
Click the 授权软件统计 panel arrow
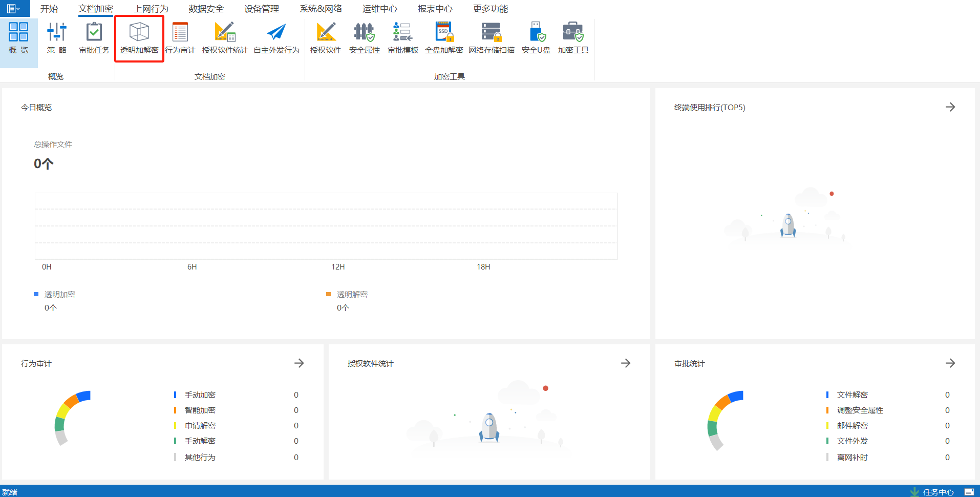tap(626, 363)
